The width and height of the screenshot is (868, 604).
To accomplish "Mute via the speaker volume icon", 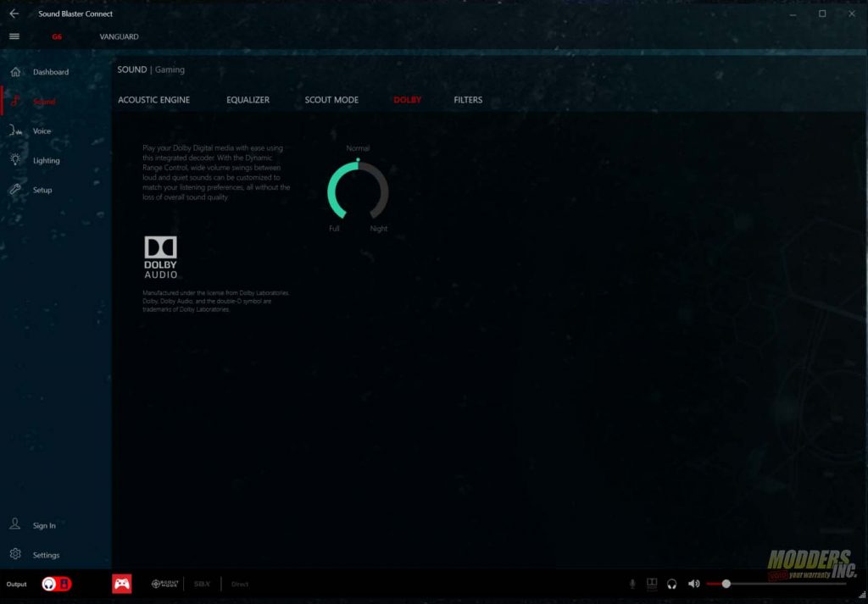I will [693, 584].
